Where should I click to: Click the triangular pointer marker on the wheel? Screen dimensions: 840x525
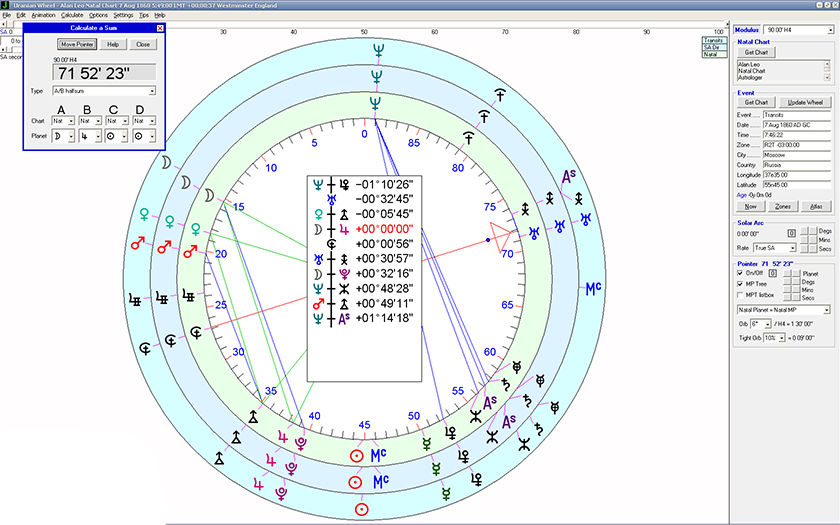(x=490, y=238)
